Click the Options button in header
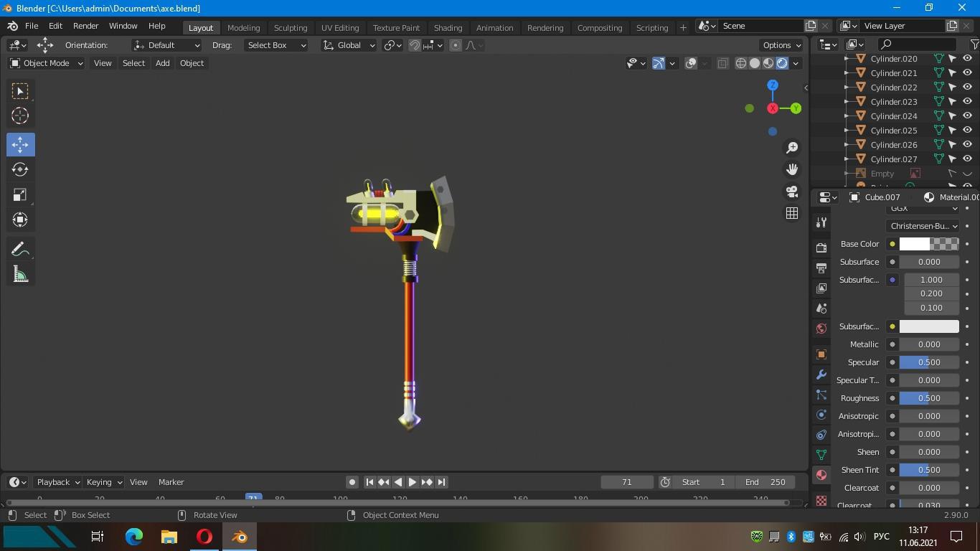This screenshot has height=551, width=980. pyautogui.click(x=781, y=45)
